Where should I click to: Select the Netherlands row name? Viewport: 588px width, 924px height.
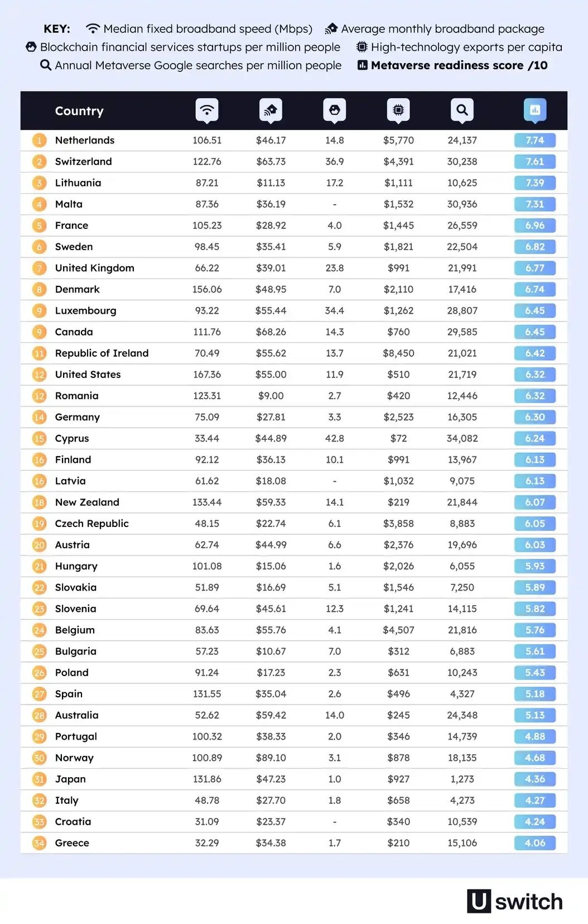85,140
